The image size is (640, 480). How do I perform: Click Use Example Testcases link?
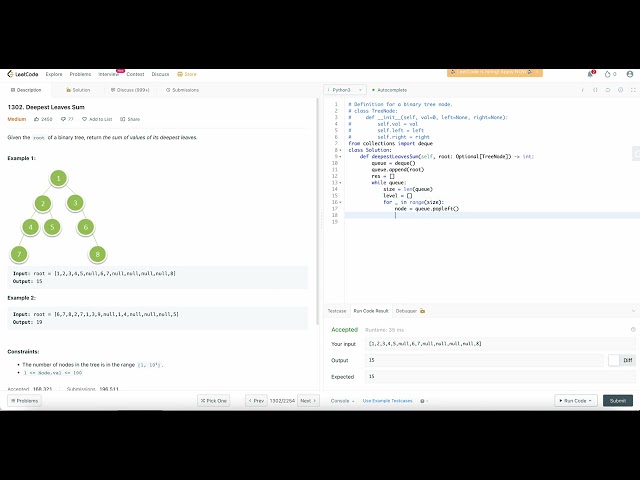coord(387,401)
